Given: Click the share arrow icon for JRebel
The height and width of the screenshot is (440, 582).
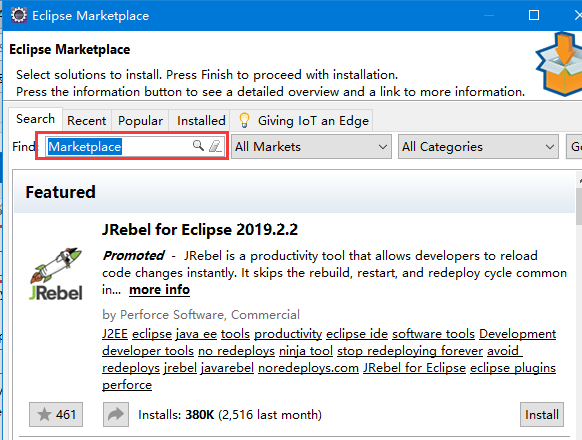Looking at the screenshot, I should (116, 414).
